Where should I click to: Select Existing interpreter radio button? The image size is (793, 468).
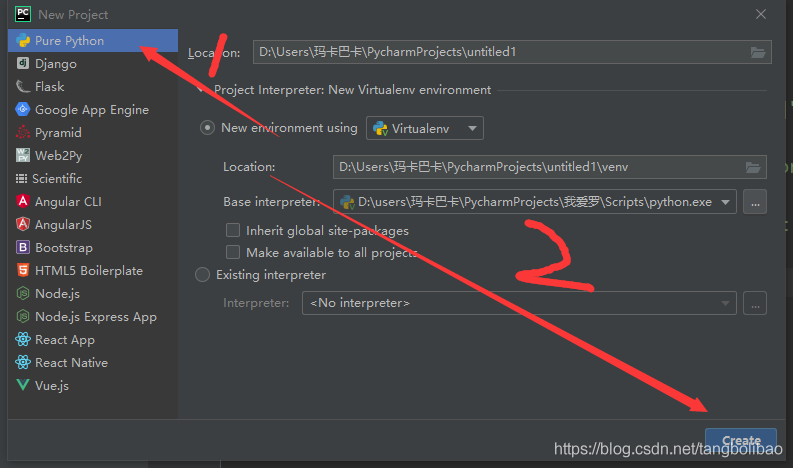pyautogui.click(x=202, y=275)
